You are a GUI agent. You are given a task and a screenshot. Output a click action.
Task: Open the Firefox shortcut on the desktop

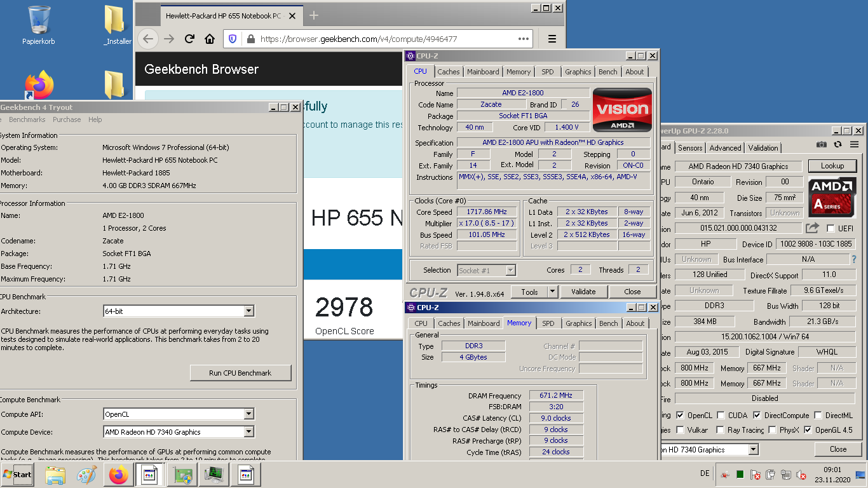(39, 85)
